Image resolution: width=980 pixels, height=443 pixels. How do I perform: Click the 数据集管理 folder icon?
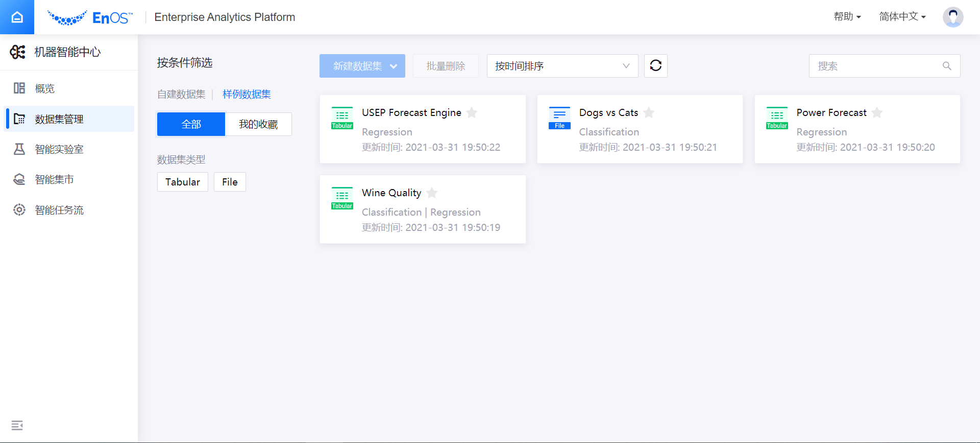[19, 119]
